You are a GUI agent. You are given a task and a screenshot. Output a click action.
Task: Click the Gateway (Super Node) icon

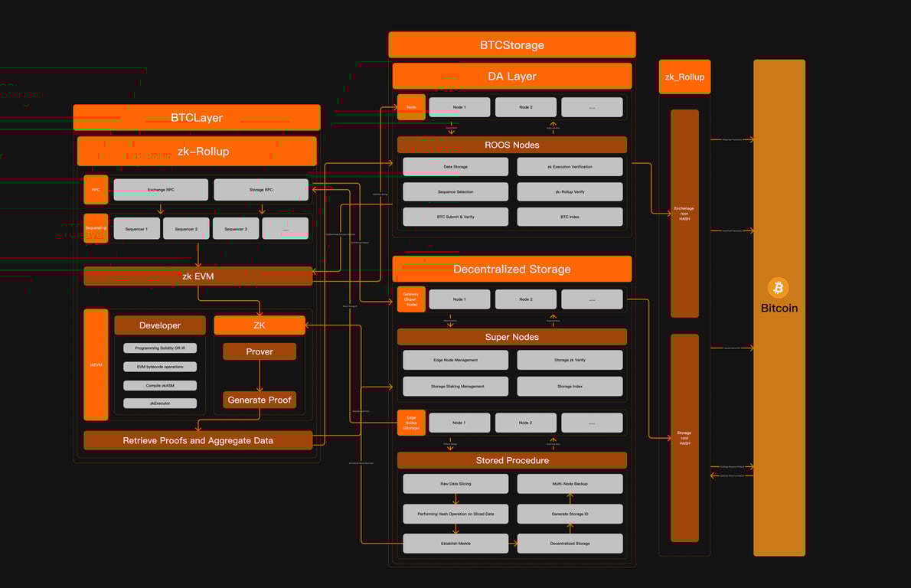411,299
